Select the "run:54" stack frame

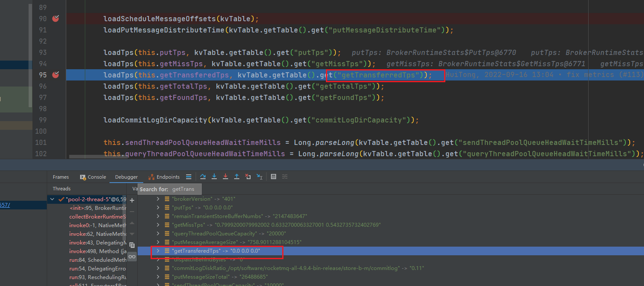coord(97,269)
